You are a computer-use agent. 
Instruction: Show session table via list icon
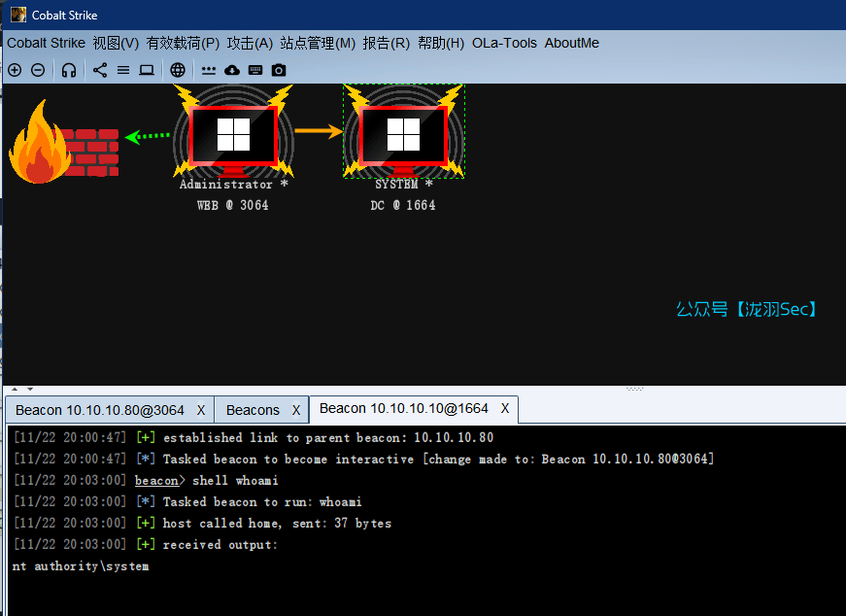[123, 70]
